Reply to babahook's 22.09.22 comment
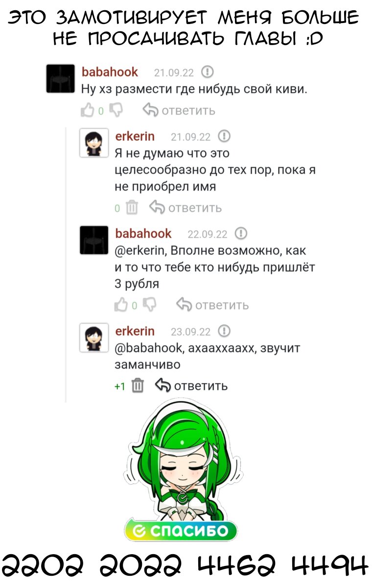 click(212, 305)
